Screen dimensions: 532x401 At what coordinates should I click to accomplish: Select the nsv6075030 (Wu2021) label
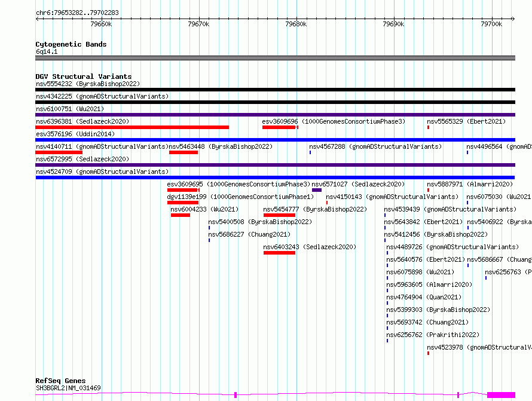click(x=499, y=197)
